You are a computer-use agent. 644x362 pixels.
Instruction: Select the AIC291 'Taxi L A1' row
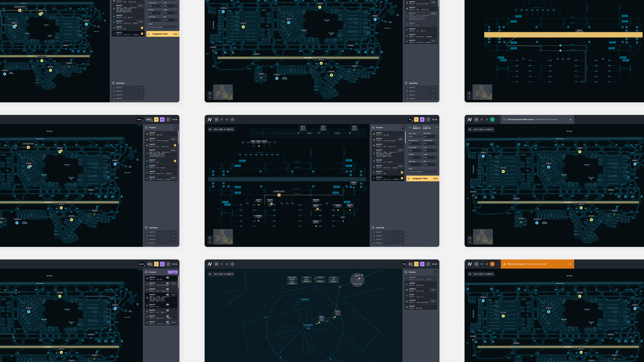421,295
